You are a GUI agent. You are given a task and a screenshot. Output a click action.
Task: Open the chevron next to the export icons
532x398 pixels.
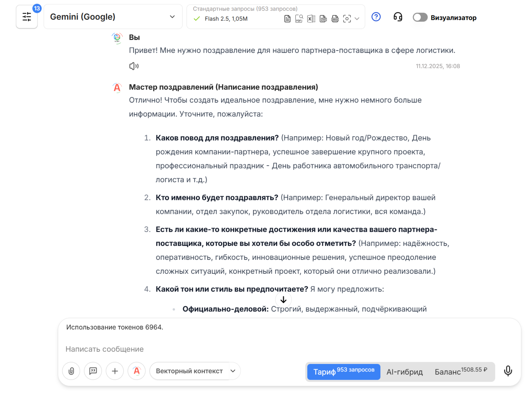357,19
